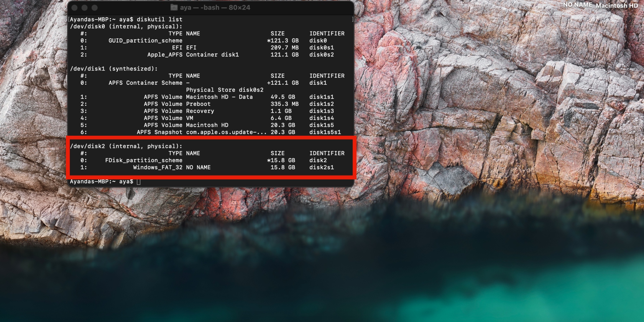Click the 'APFS Container Scheme' entry
Viewport: 644px width, 322px height.
145,83
